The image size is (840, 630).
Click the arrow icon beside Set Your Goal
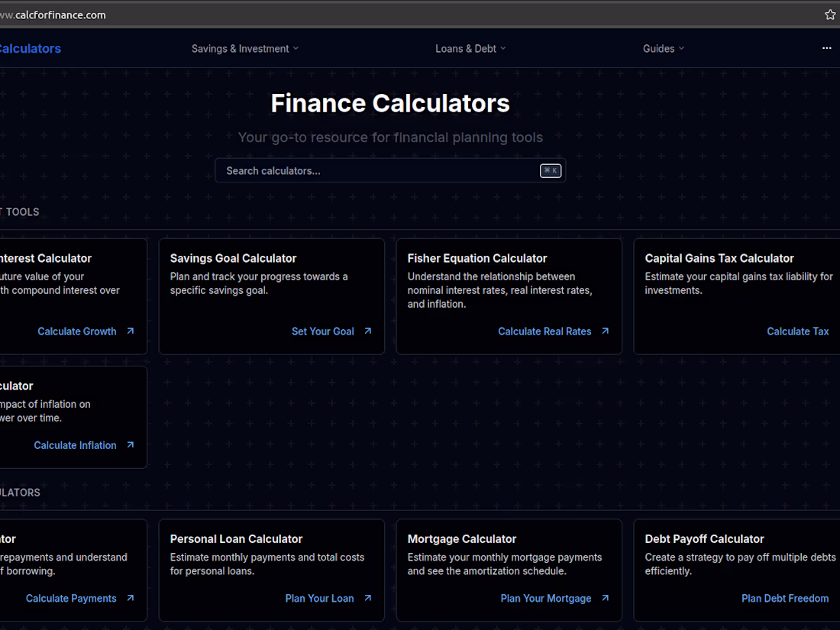367,331
